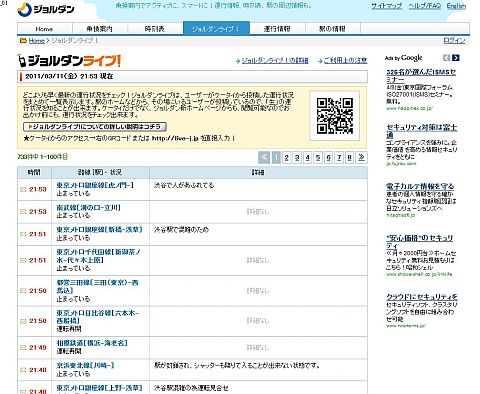Open the 時刻表 tab
This screenshot has height=394, width=480.
[x=155, y=29]
